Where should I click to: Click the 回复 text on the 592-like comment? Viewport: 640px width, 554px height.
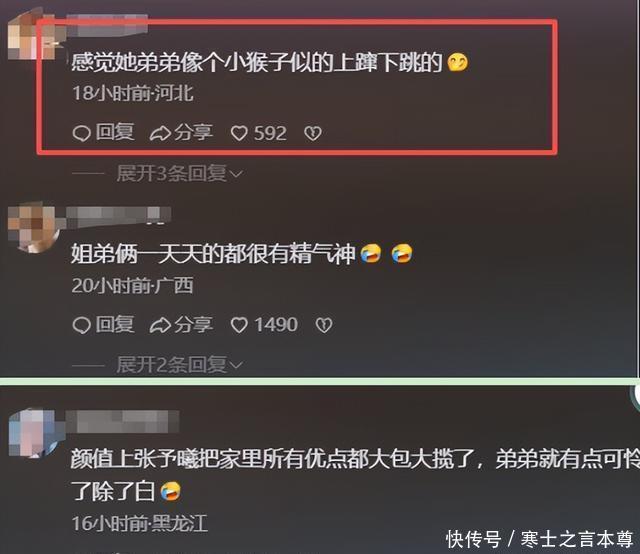[115, 133]
